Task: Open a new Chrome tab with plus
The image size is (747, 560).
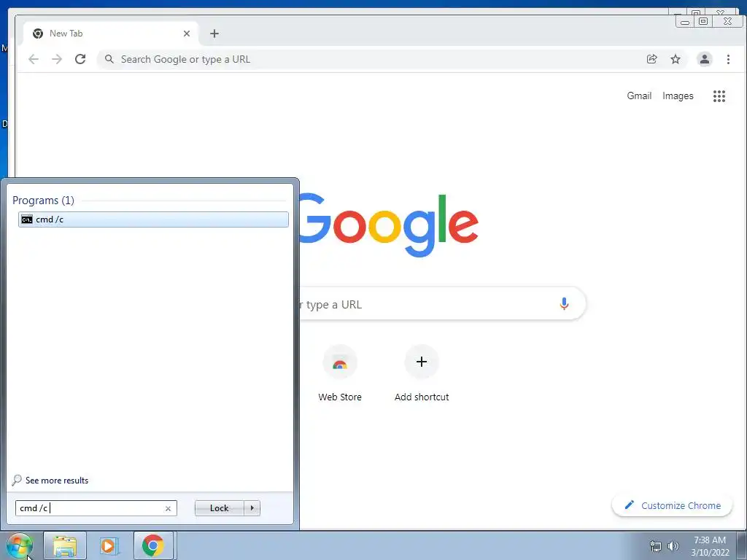Action: [214, 34]
